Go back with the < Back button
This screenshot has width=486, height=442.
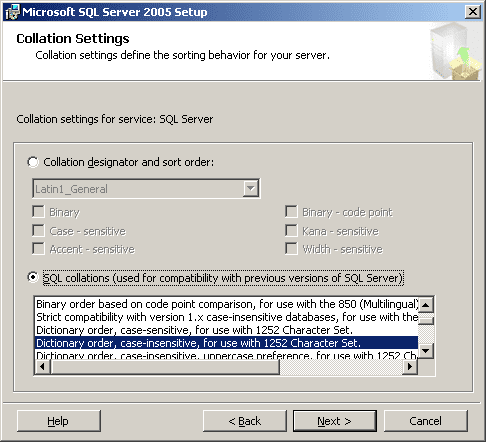coord(245,421)
